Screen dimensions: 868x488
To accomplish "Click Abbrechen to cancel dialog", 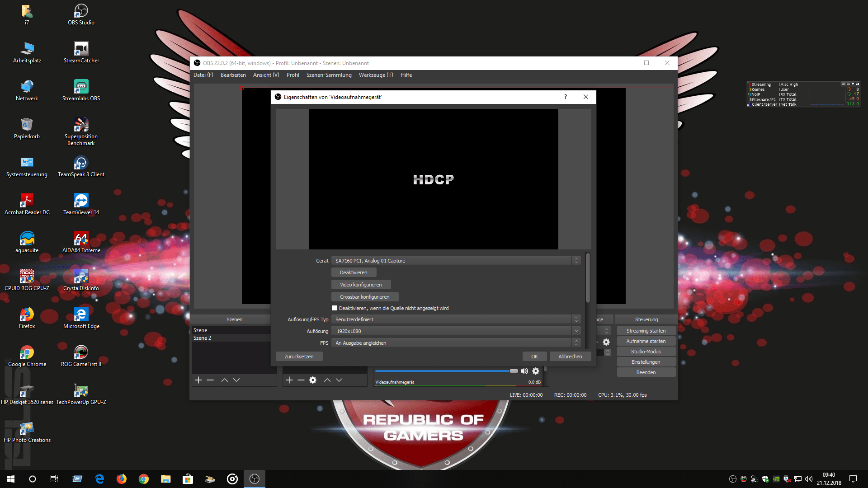I will pos(571,357).
